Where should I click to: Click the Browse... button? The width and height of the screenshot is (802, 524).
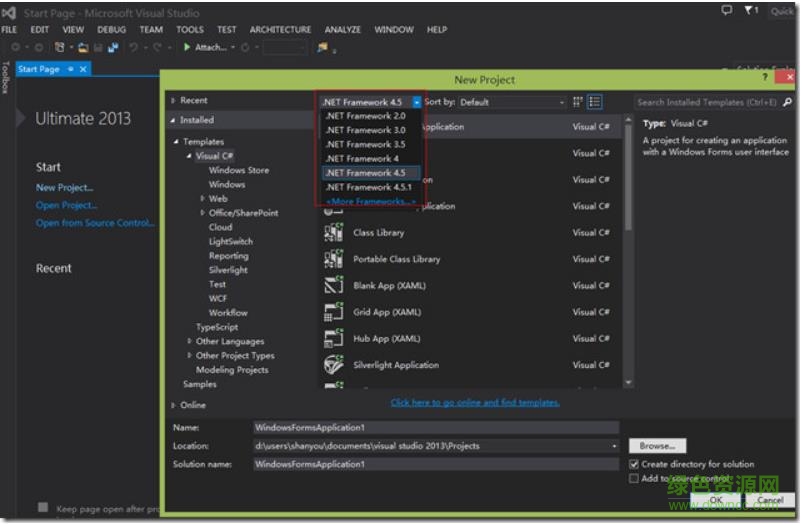[x=657, y=446]
